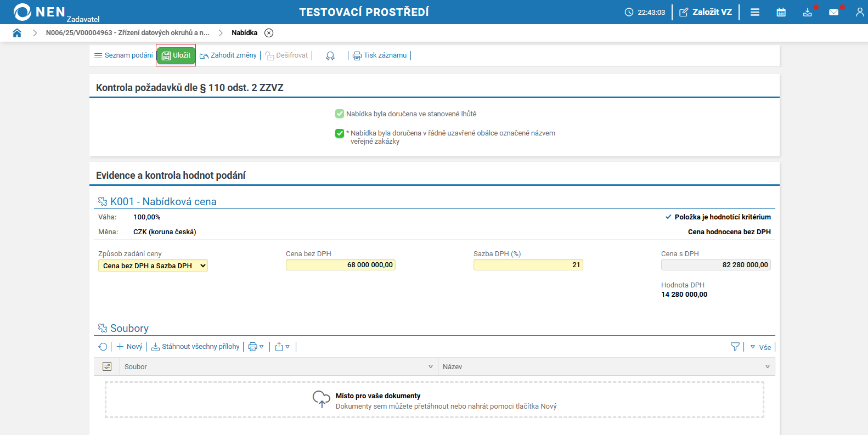Image resolution: width=868 pixels, height=435 pixels.
Task: Open the calendar icon in the header
Action: [781, 12]
